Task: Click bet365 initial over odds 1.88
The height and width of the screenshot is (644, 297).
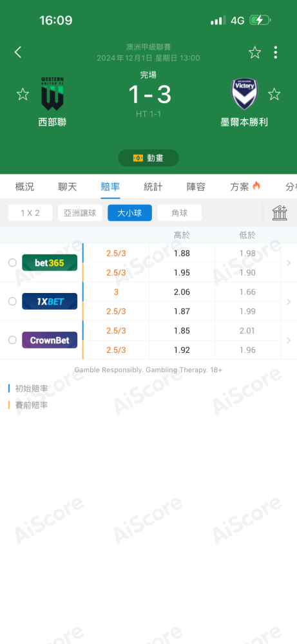Action: [182, 253]
